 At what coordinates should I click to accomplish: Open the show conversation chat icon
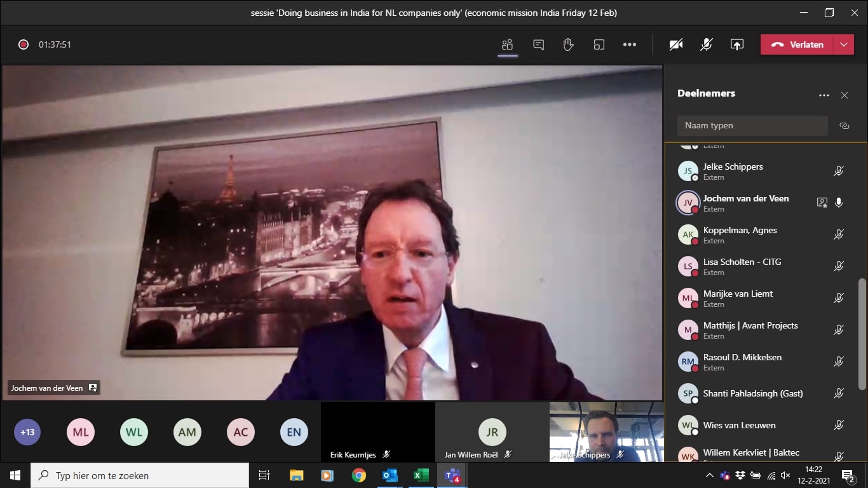pyautogui.click(x=538, y=44)
